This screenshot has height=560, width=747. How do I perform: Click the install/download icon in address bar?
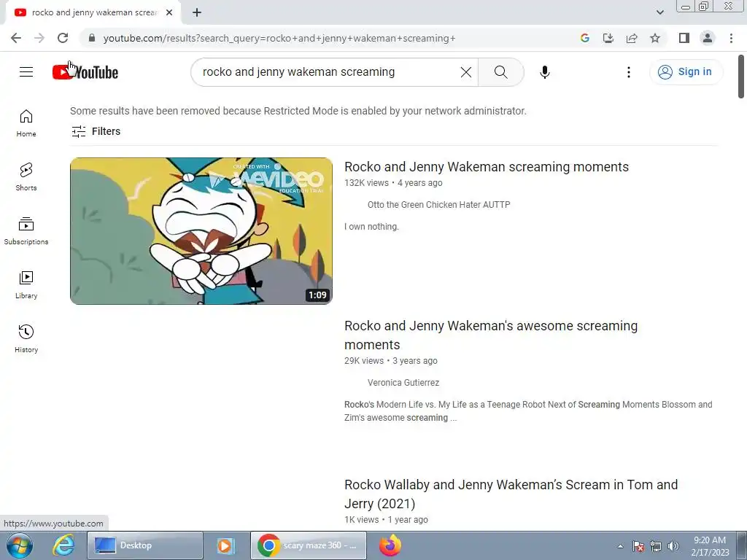[608, 38]
